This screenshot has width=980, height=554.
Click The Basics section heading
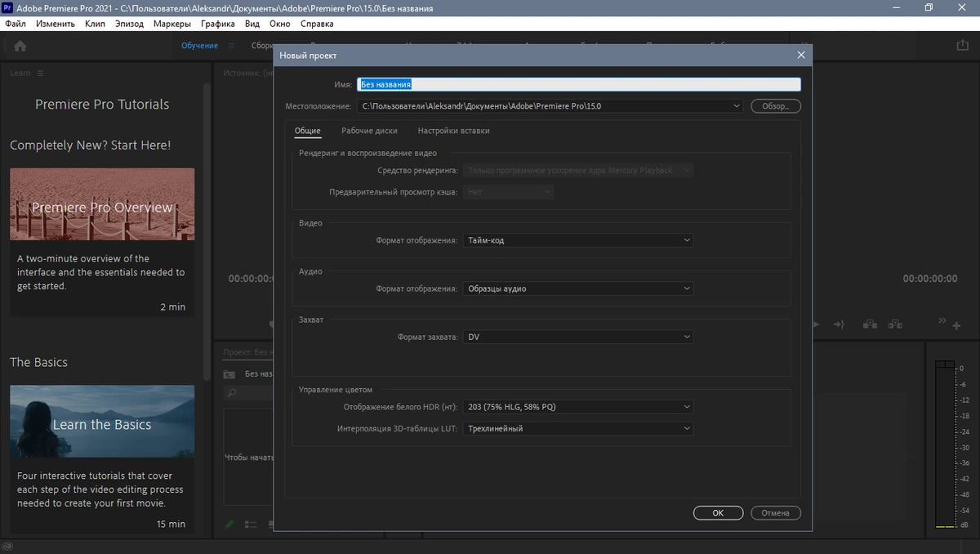point(38,362)
